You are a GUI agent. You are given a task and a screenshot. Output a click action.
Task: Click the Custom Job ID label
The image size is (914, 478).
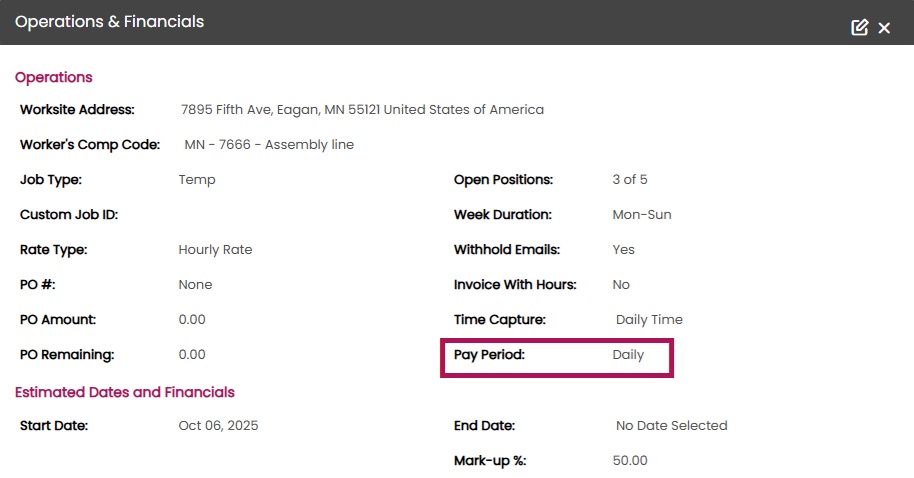pyautogui.click(x=69, y=215)
